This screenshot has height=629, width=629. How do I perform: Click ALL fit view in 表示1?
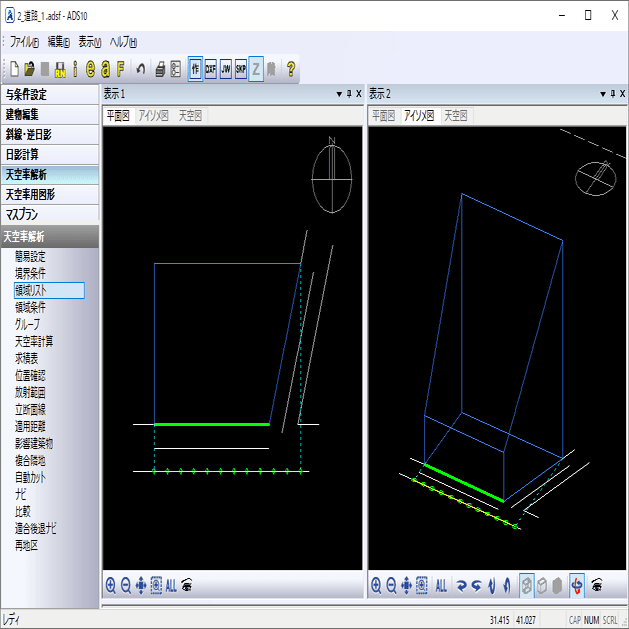click(171, 586)
